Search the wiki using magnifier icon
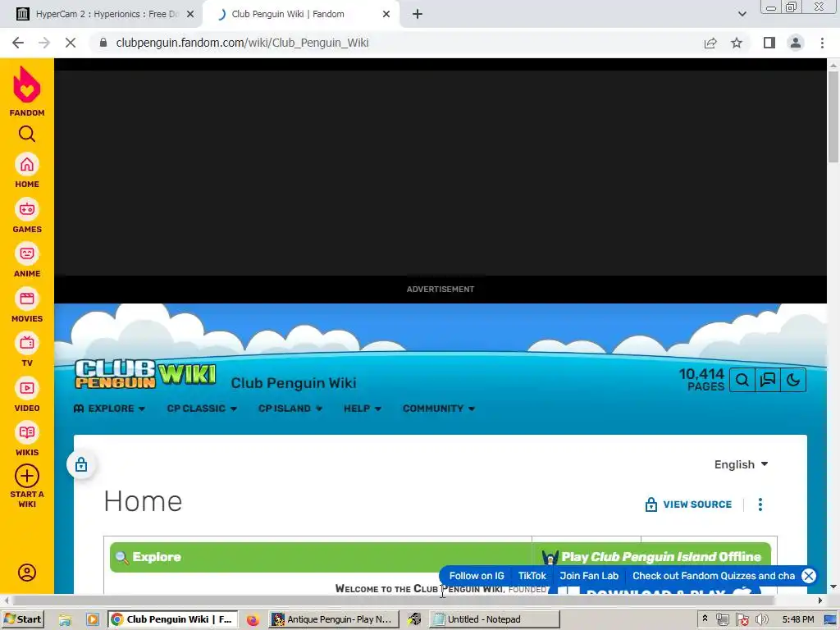Image resolution: width=840 pixels, height=630 pixels. click(x=742, y=380)
